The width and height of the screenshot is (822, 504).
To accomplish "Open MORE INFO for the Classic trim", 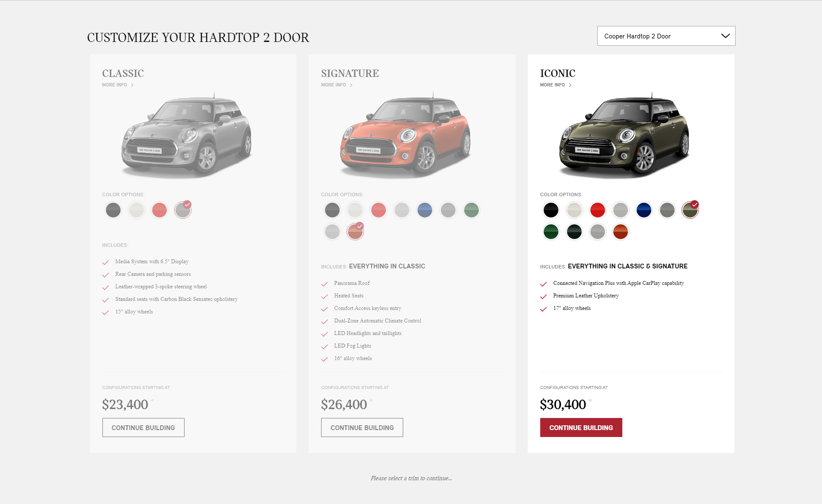I will 118,85.
